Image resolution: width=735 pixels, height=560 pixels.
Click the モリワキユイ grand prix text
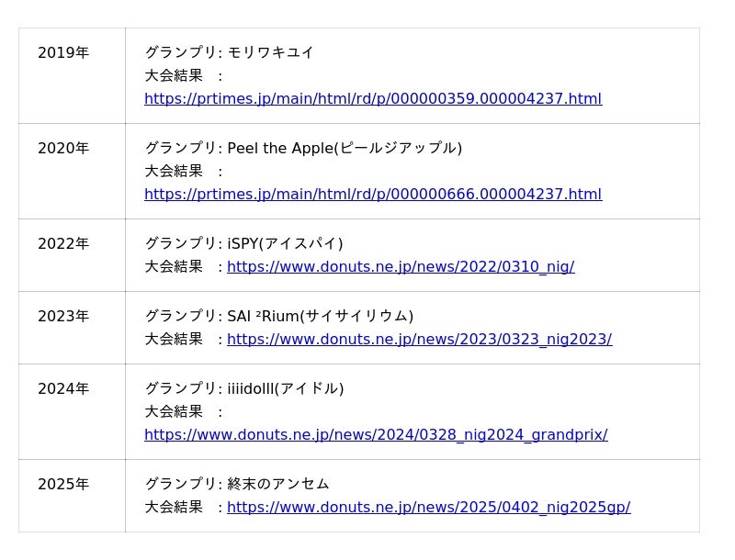coord(270,53)
